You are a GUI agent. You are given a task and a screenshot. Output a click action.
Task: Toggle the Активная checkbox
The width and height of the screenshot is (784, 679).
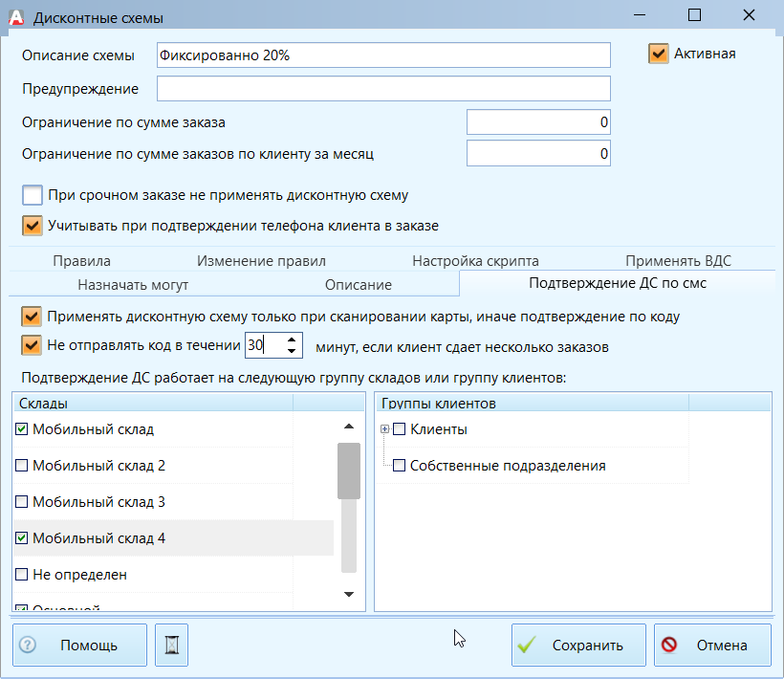[658, 54]
